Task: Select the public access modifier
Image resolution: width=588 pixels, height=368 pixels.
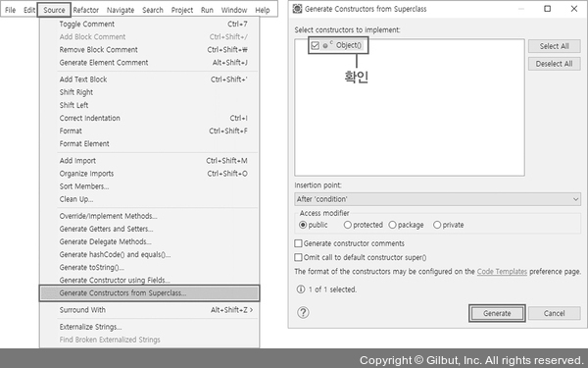Action: 303,225
